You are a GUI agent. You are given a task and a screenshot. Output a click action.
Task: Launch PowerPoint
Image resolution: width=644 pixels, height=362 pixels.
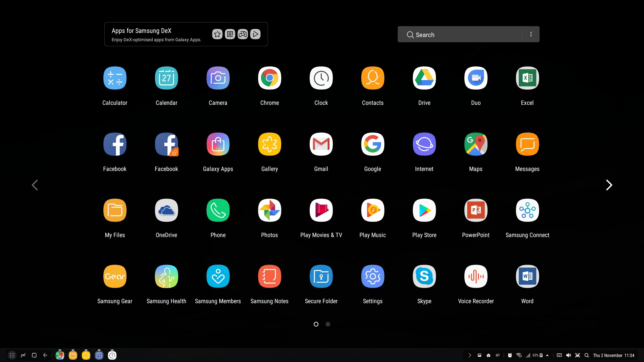point(476,210)
